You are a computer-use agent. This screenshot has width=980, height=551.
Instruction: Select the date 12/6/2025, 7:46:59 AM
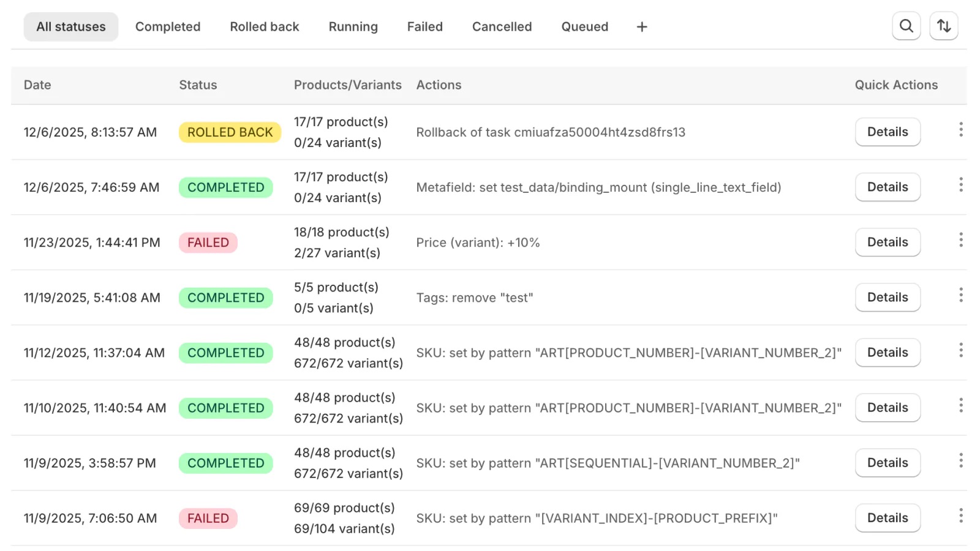[91, 187]
